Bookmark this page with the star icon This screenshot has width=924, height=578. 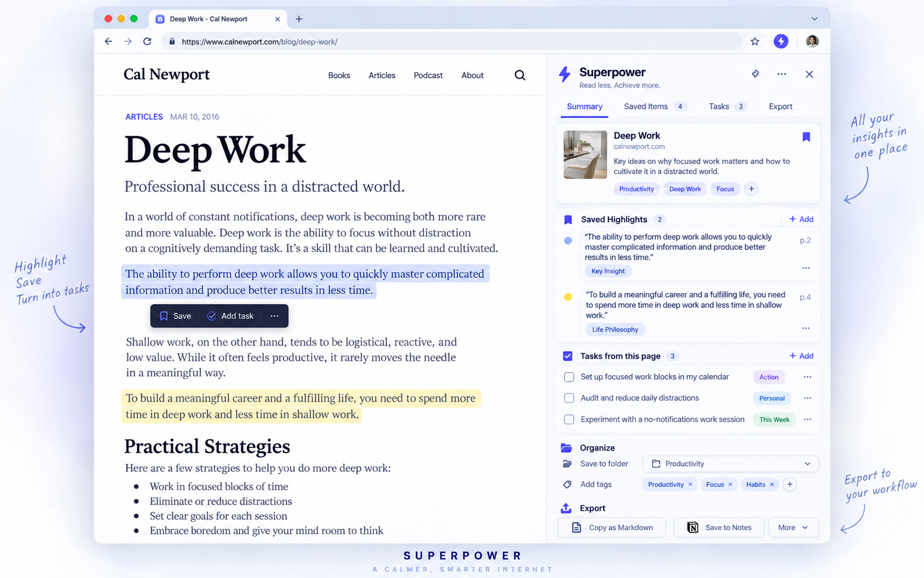[755, 41]
